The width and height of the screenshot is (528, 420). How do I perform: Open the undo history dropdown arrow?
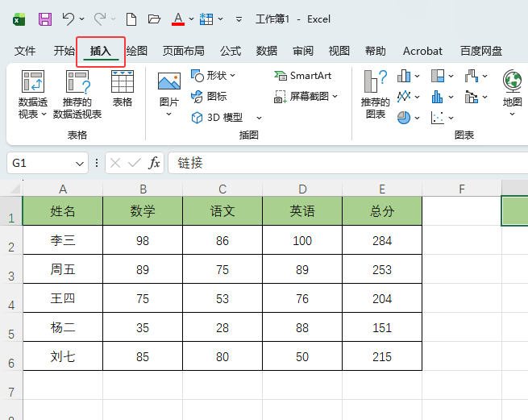coord(82,19)
